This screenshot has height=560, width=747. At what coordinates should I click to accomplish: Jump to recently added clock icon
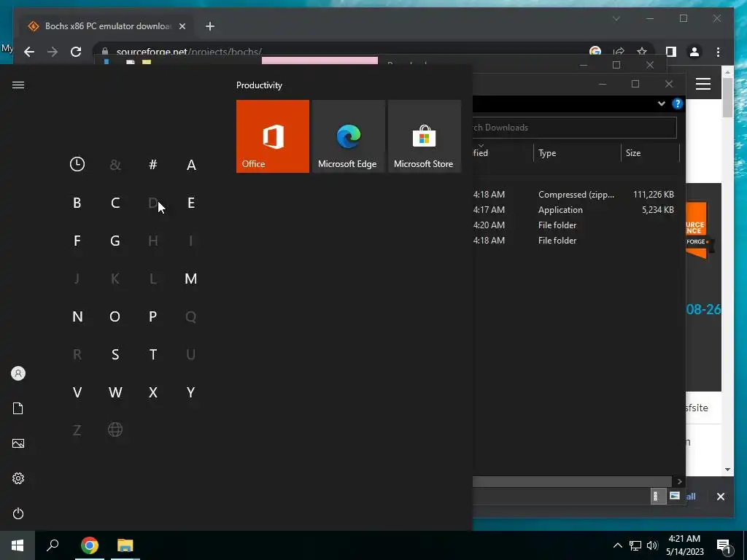click(77, 164)
